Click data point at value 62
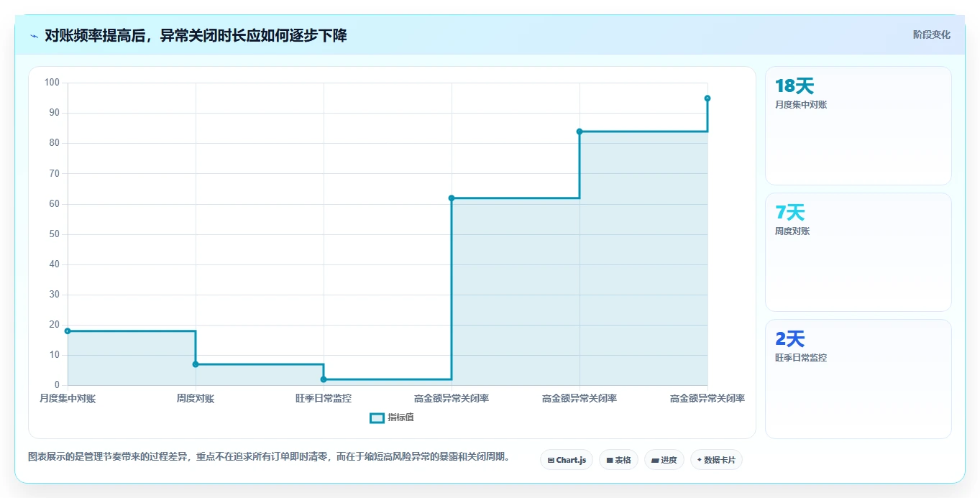Image resolution: width=980 pixels, height=498 pixels. (x=452, y=198)
